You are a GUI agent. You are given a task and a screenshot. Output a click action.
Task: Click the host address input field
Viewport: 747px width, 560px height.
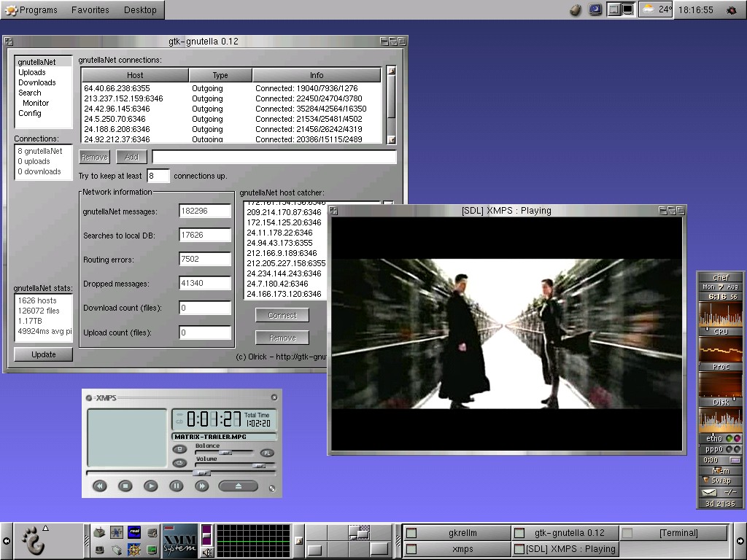click(x=274, y=157)
